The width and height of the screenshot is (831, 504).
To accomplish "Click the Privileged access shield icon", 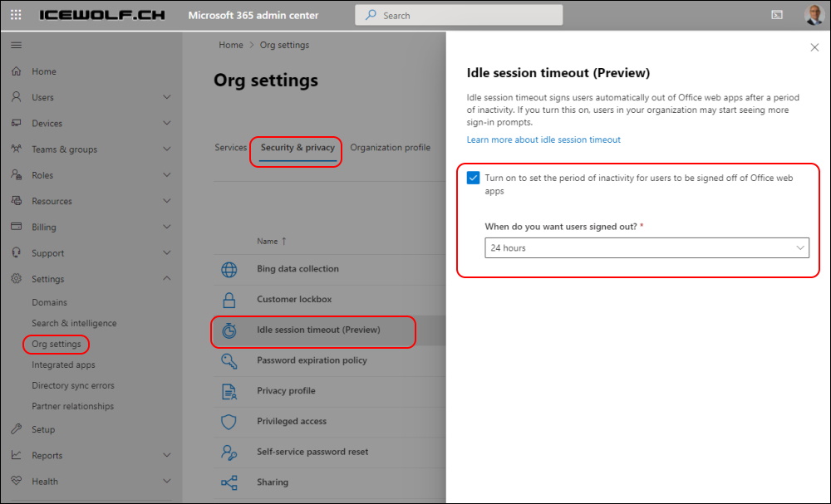I will click(229, 422).
